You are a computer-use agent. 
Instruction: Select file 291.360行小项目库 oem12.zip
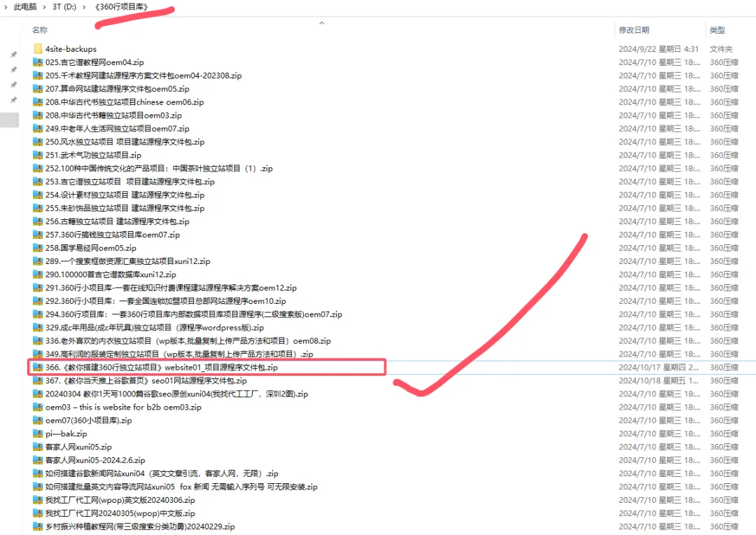(x=171, y=288)
